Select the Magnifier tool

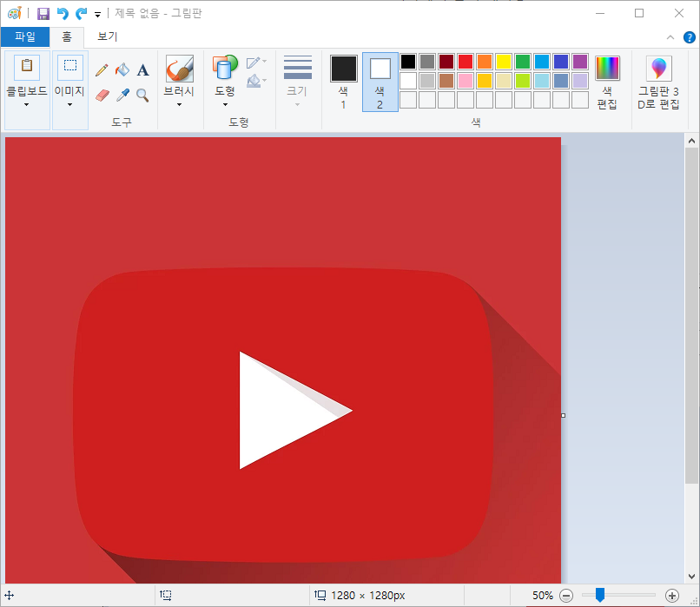click(142, 95)
